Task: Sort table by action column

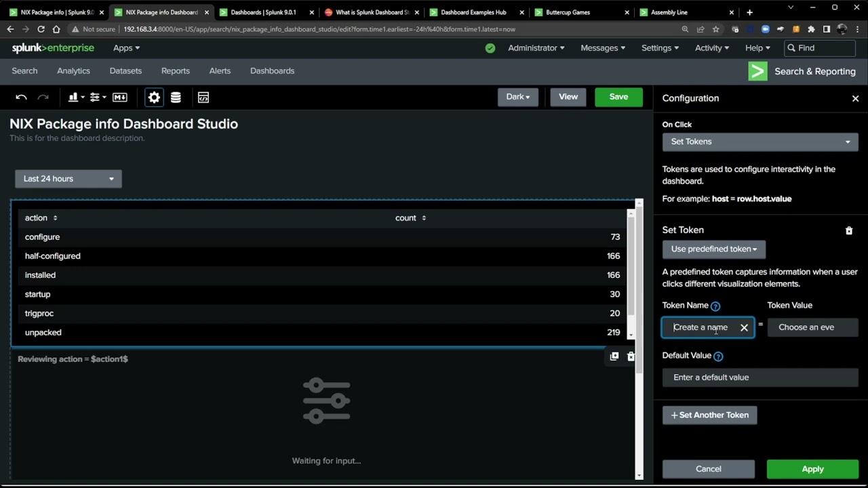Action: (x=41, y=218)
